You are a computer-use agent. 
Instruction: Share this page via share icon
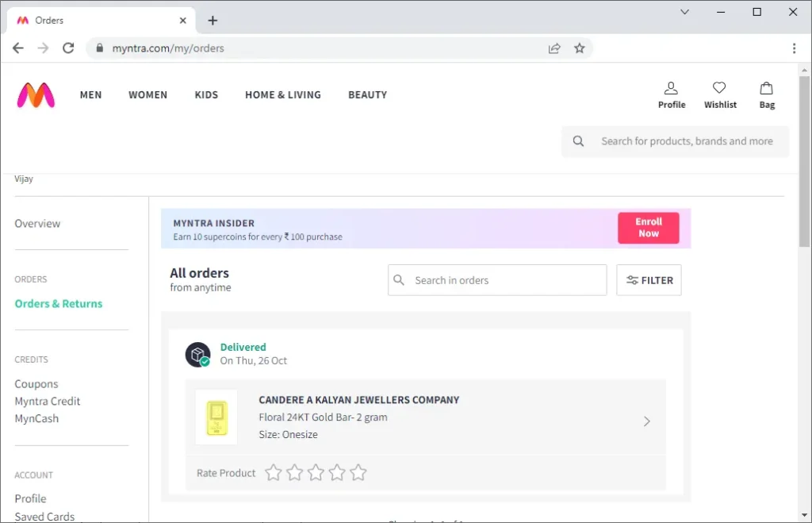pos(554,48)
